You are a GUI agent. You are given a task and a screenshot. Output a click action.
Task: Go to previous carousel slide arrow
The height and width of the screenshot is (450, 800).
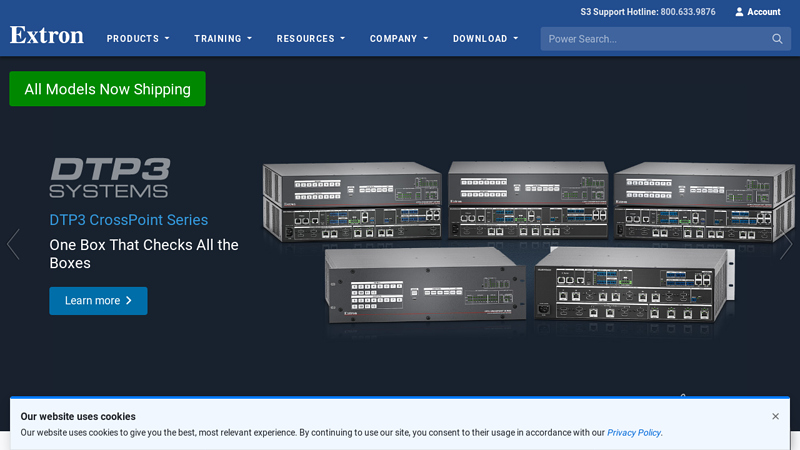point(13,244)
